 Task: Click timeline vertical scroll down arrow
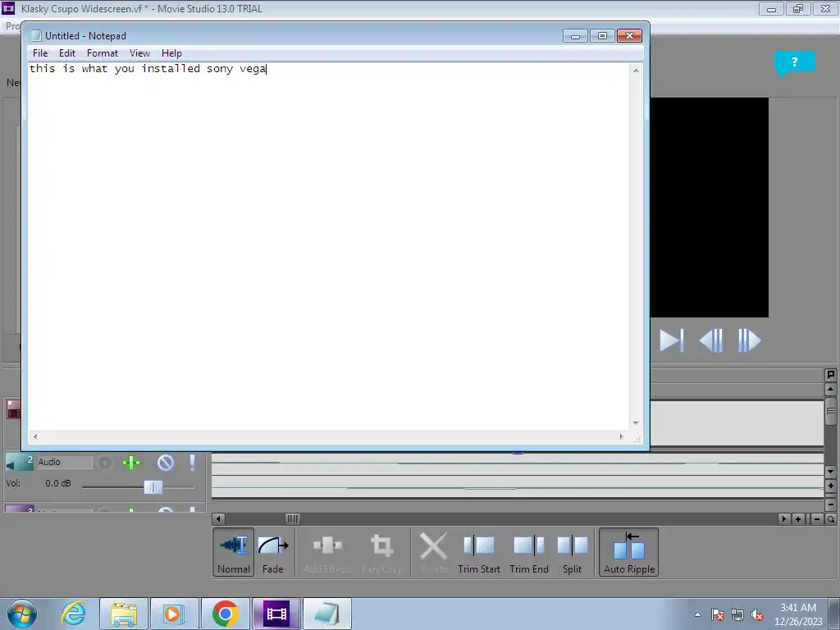[x=831, y=472]
